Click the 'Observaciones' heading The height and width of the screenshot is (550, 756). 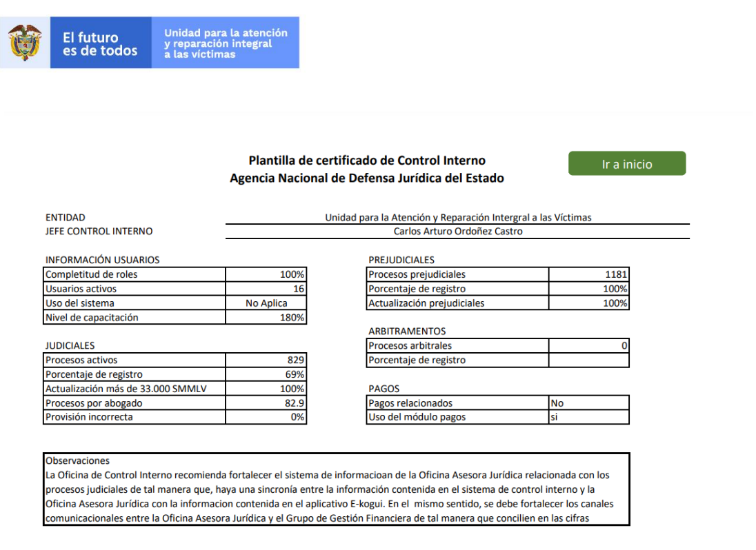(77, 461)
